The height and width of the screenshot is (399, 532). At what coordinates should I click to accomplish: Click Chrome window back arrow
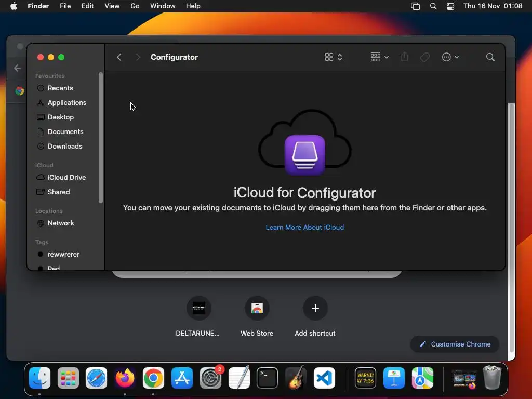coord(18,68)
